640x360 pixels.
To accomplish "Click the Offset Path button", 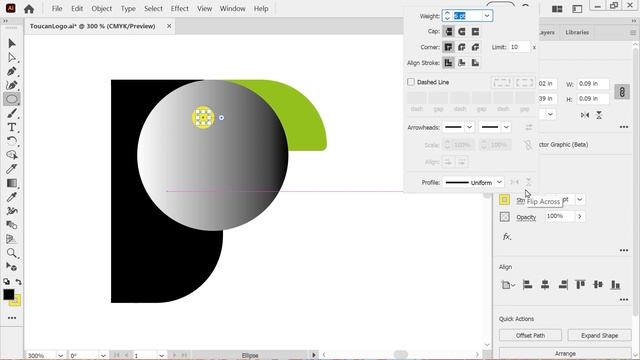I will (x=530, y=336).
